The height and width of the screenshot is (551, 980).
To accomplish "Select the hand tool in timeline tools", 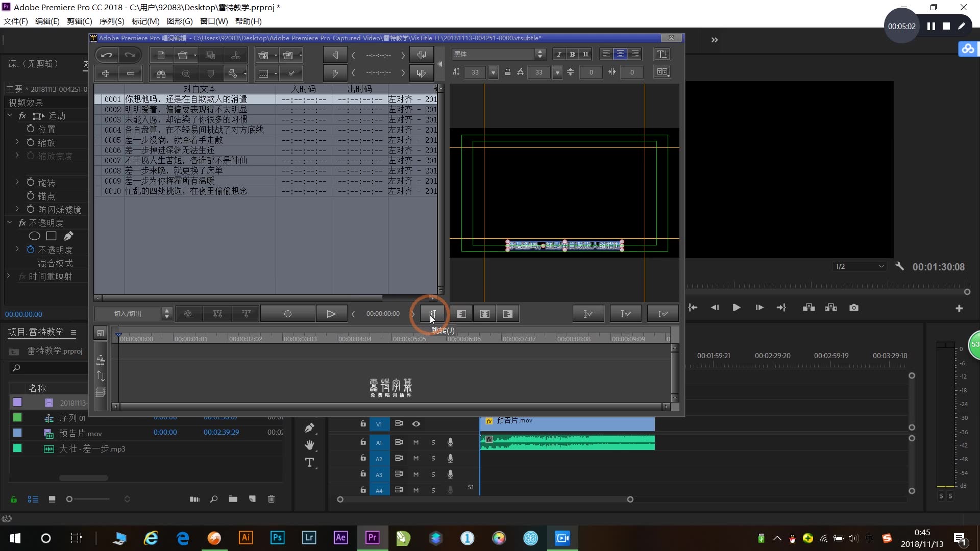I will (x=309, y=445).
